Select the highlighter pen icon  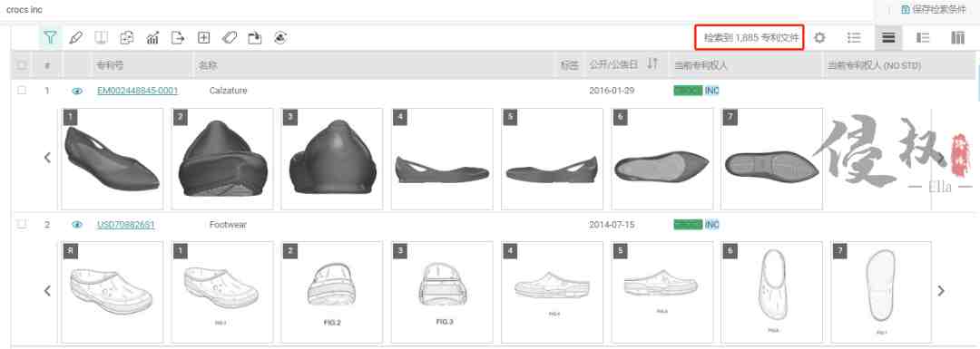point(75,37)
